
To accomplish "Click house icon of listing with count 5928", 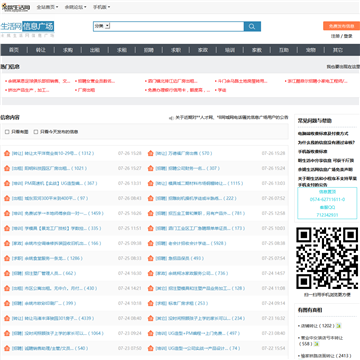I will pyautogui.click(x=150, y=243).
